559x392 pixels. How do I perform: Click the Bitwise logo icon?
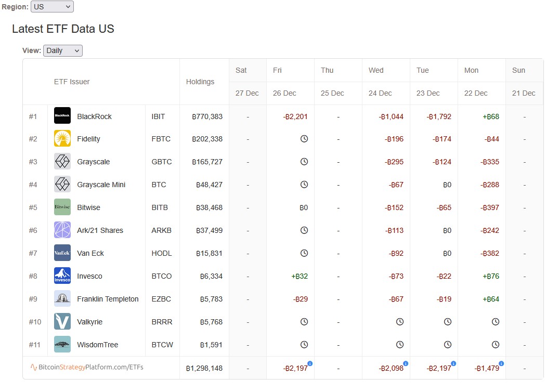tap(62, 207)
